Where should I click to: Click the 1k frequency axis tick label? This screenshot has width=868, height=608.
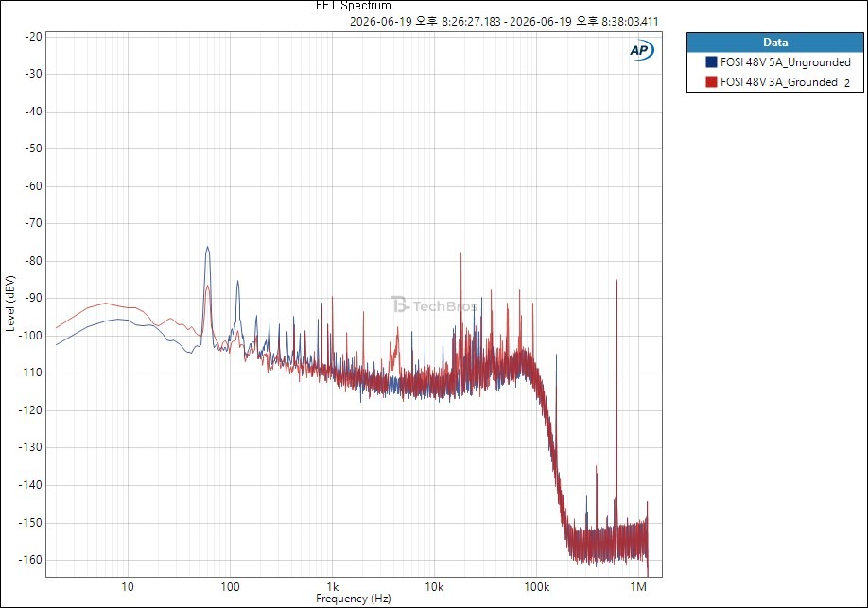(332, 587)
